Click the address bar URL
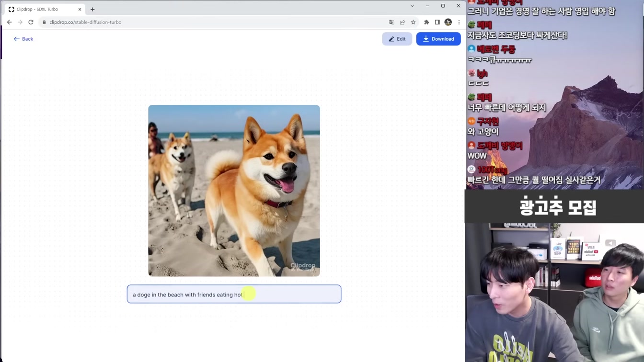The height and width of the screenshot is (362, 644). pos(85,22)
